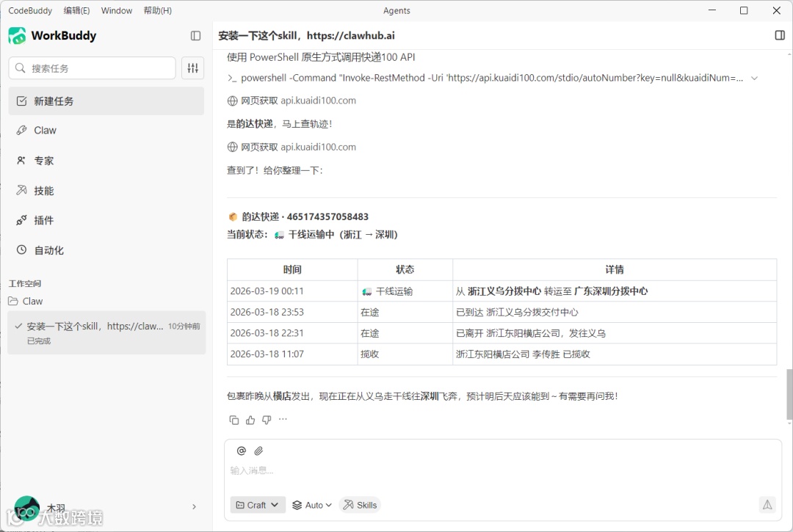Click the 时间 column header
The width and height of the screenshot is (793, 532).
292,269
